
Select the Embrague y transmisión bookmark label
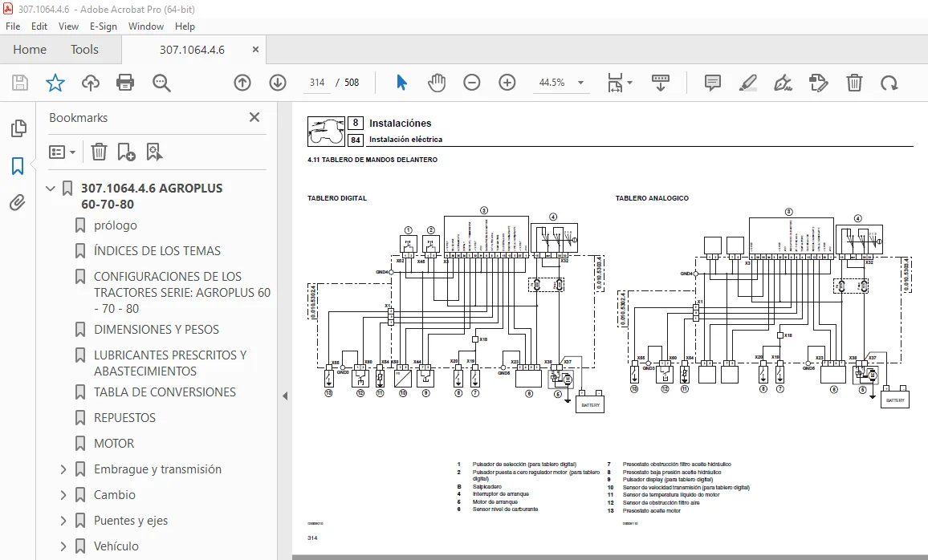(x=157, y=469)
